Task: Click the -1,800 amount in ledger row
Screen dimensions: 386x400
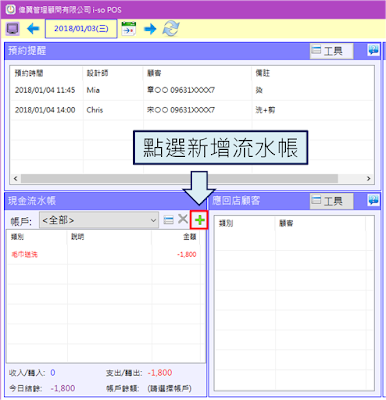Action: click(x=187, y=255)
